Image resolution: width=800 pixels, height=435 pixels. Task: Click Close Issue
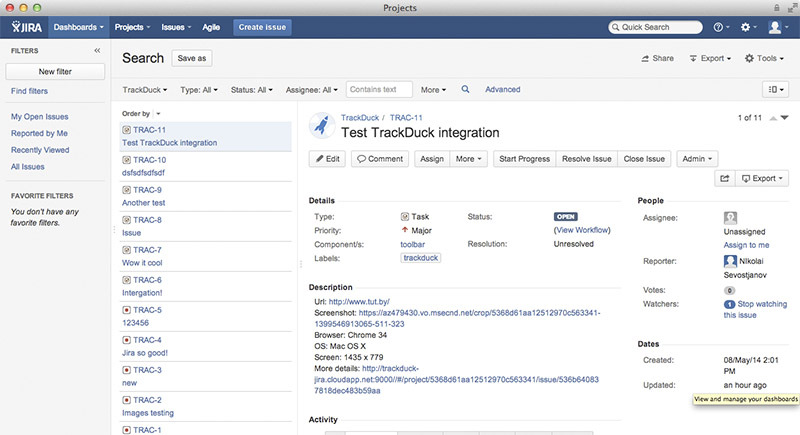pyautogui.click(x=644, y=159)
